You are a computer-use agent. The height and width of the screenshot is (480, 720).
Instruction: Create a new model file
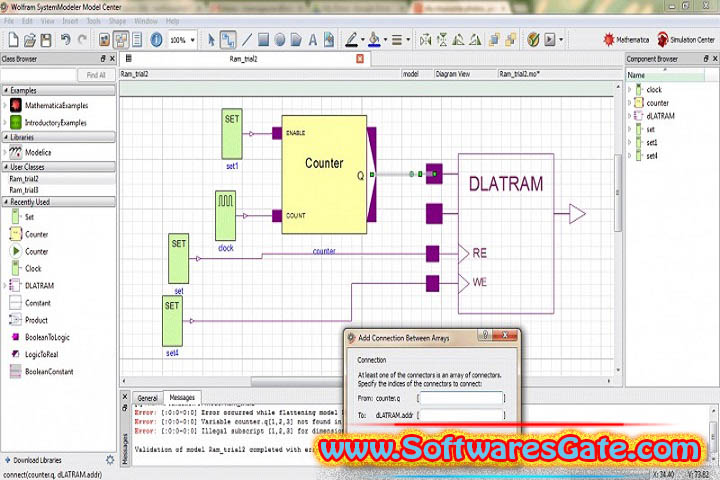(13, 40)
